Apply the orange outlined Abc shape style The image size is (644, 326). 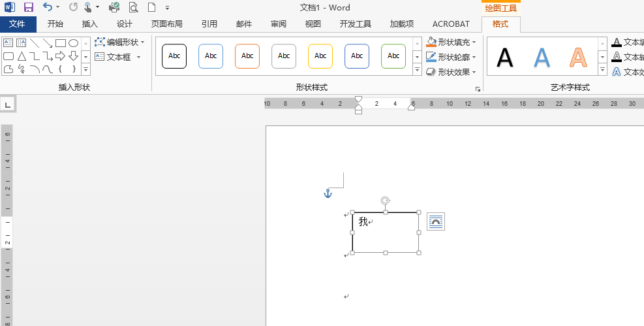coord(247,56)
